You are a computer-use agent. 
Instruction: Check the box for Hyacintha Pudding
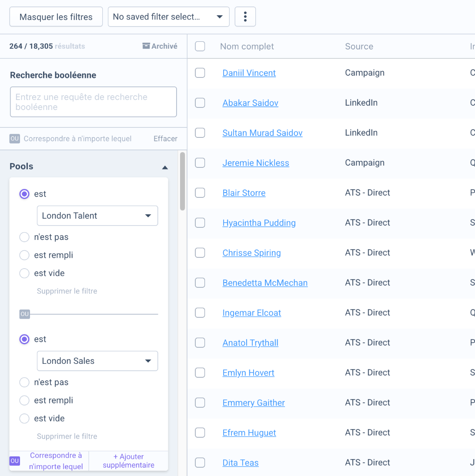[200, 223]
